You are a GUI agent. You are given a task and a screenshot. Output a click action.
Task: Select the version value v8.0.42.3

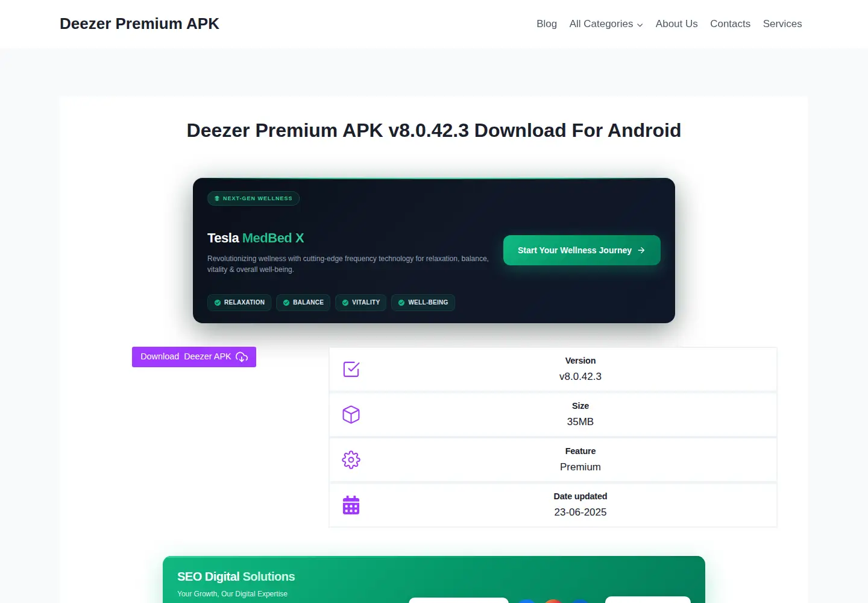coord(580,376)
